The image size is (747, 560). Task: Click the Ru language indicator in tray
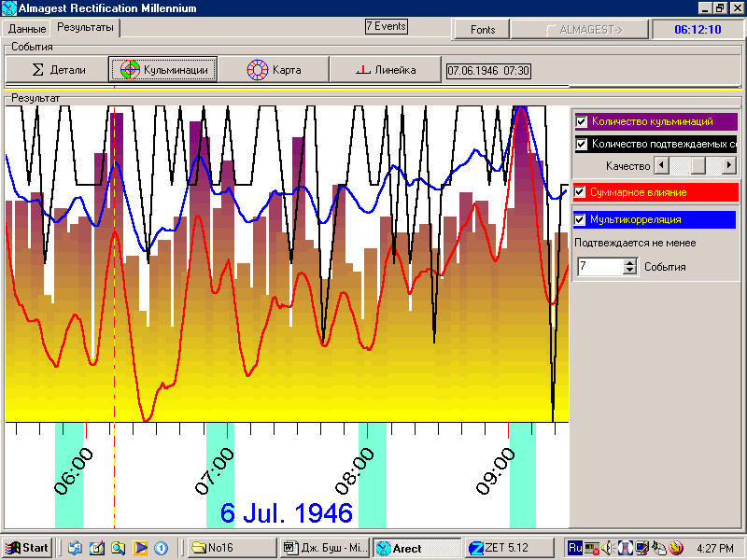click(575, 548)
